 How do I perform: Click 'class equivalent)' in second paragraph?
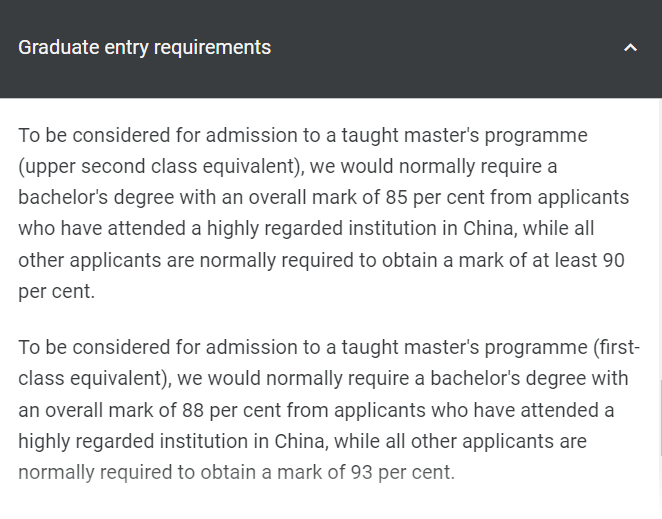pos(95,378)
